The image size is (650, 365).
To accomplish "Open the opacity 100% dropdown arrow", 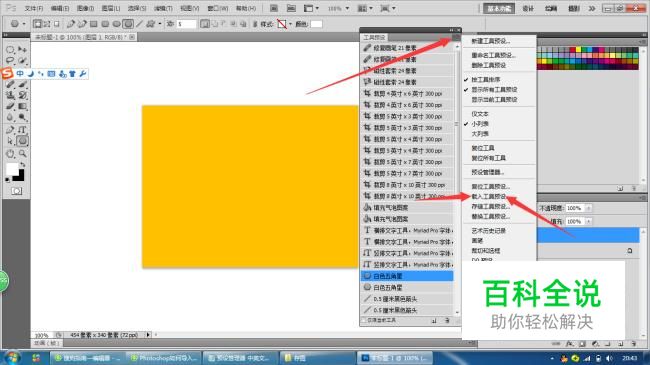I will (588, 208).
